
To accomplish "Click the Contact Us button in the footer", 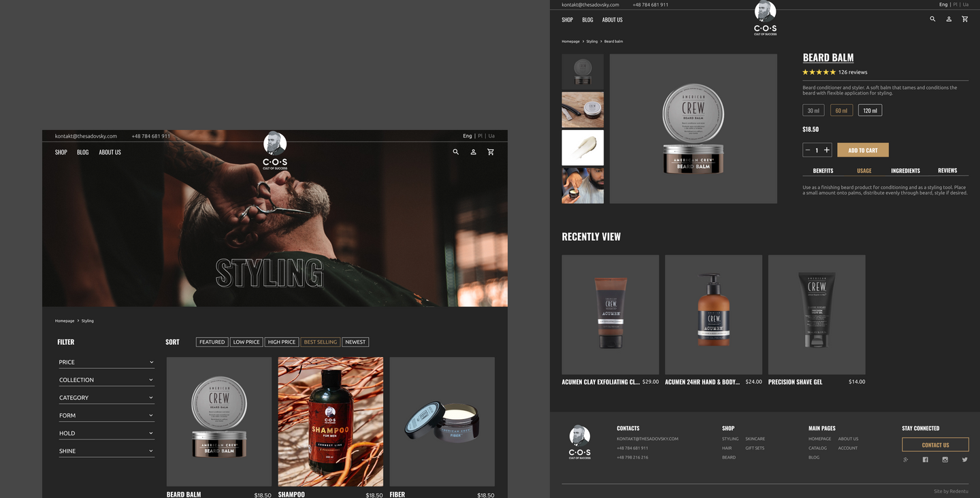I will 935,445.
